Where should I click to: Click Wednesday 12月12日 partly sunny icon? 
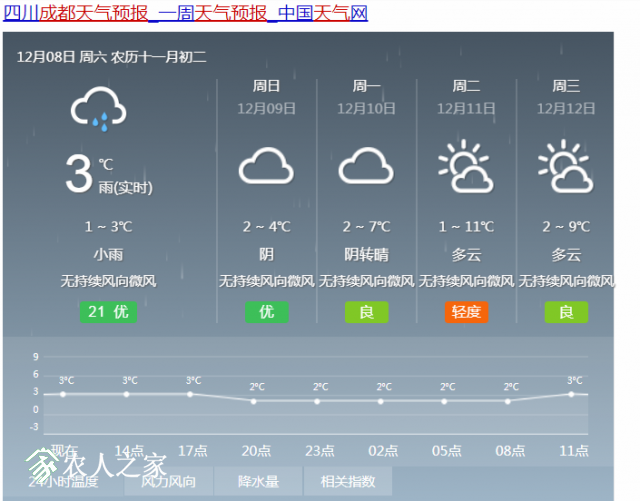(x=566, y=166)
